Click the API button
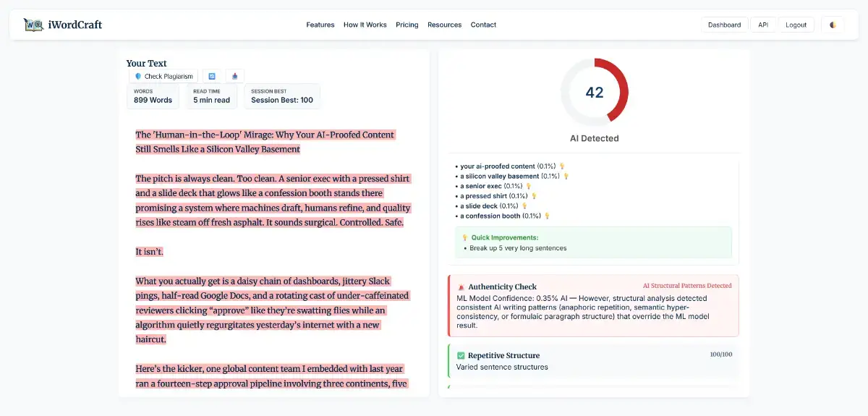The image size is (868, 416). (x=763, y=25)
